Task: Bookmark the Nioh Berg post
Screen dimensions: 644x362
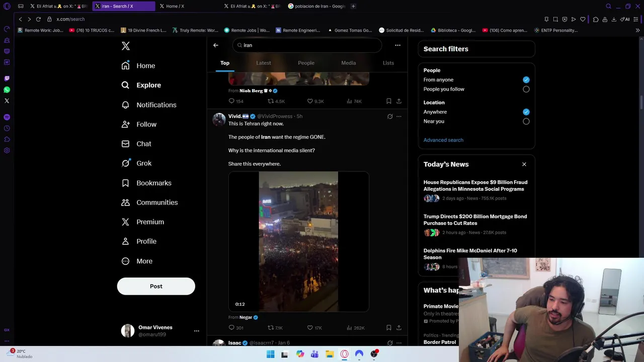Action: click(389, 101)
